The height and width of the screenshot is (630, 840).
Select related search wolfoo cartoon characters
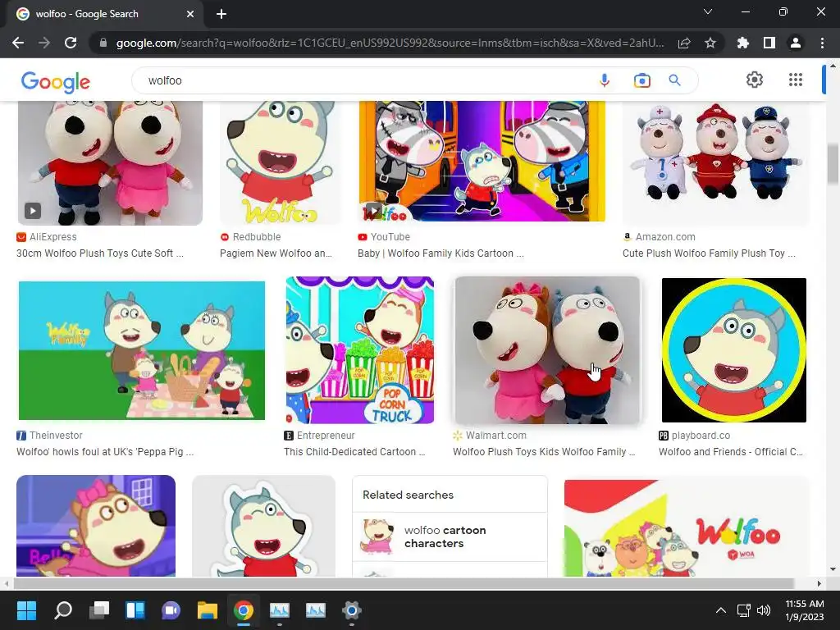[x=450, y=536]
